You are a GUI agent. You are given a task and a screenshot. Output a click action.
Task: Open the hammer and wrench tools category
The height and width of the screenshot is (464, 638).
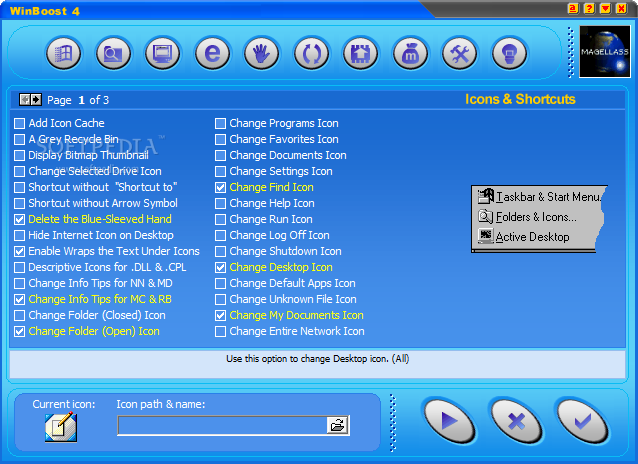coord(460,53)
